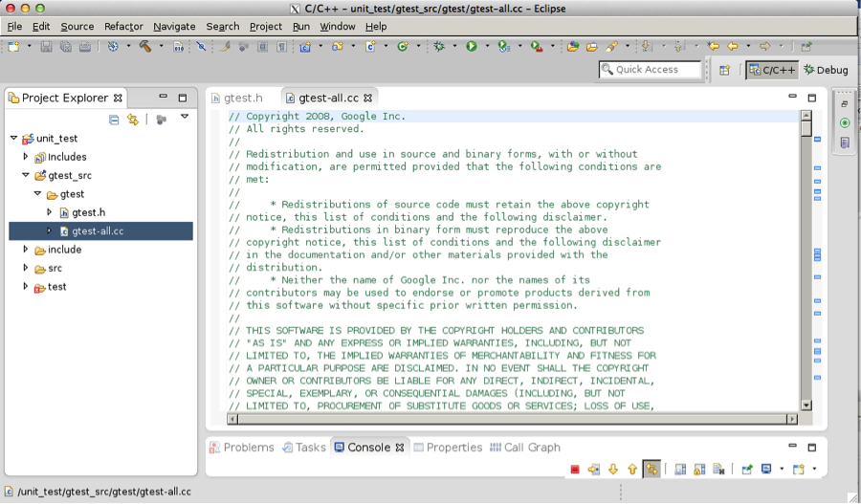Image resolution: width=861 pixels, height=504 pixels.
Task: Click the Save file toolbar icon
Action: pos(46,47)
